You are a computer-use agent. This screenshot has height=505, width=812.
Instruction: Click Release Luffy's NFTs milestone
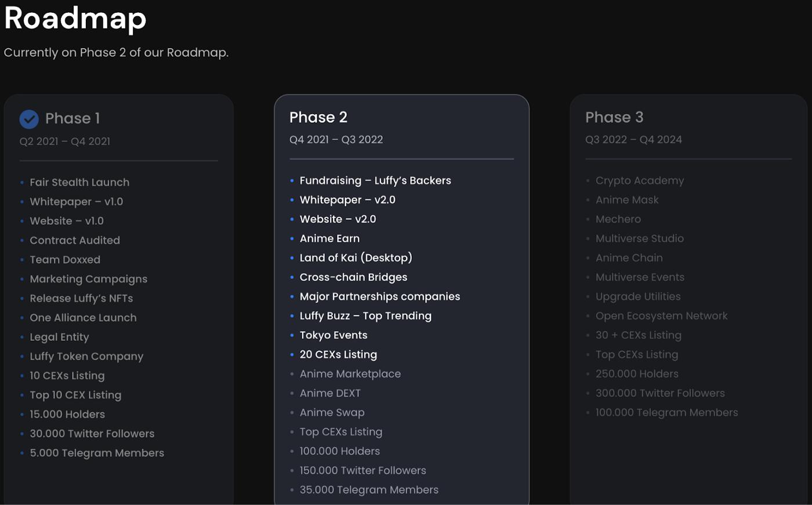pyautogui.click(x=81, y=299)
